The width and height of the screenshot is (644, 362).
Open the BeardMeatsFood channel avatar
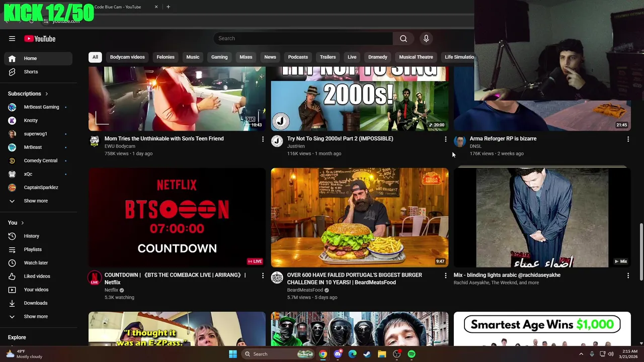coord(277,278)
